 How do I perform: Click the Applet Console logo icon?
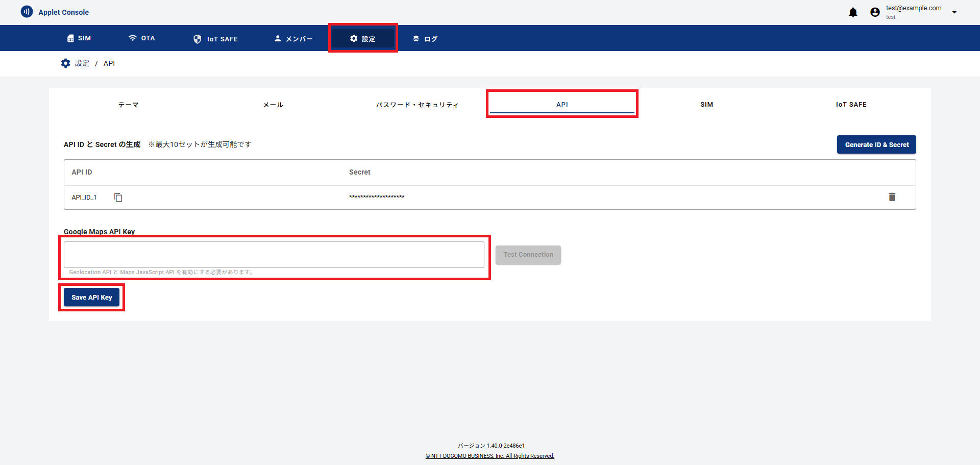(x=27, y=12)
